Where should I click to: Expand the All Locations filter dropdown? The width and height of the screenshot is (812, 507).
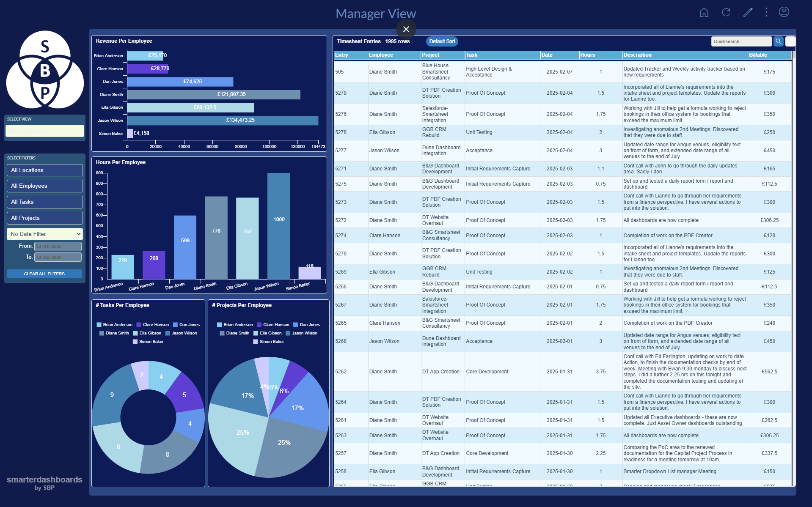click(44, 170)
